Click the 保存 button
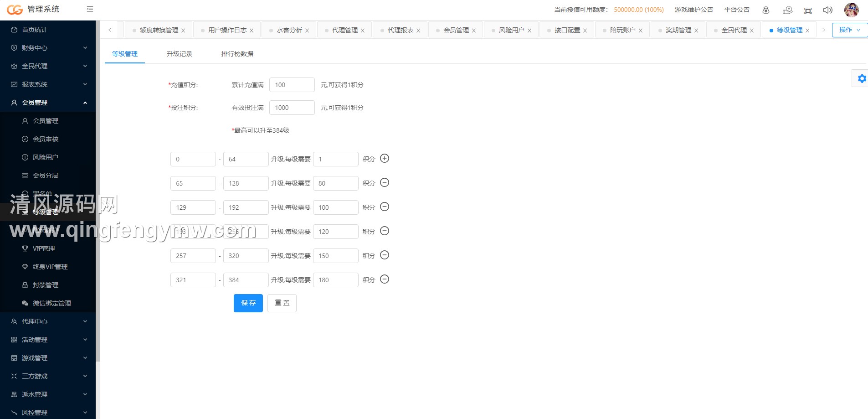Screen dimensions: 868x419 click(x=248, y=303)
